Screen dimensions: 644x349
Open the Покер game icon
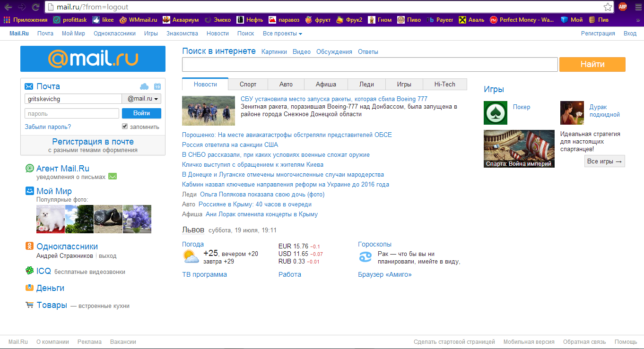(496, 113)
